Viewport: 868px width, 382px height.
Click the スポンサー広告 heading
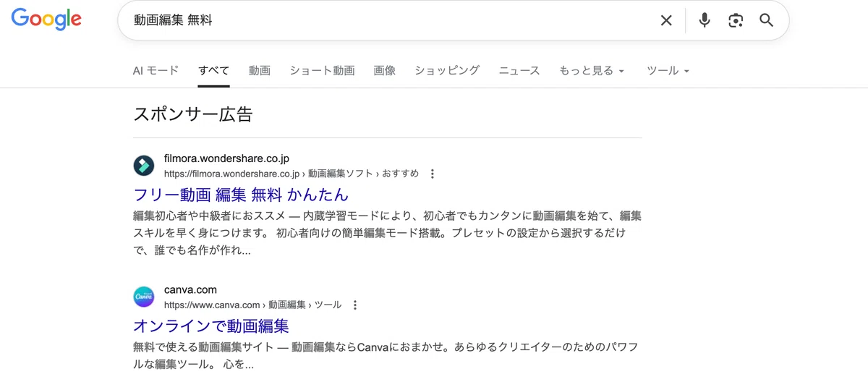[x=193, y=114]
